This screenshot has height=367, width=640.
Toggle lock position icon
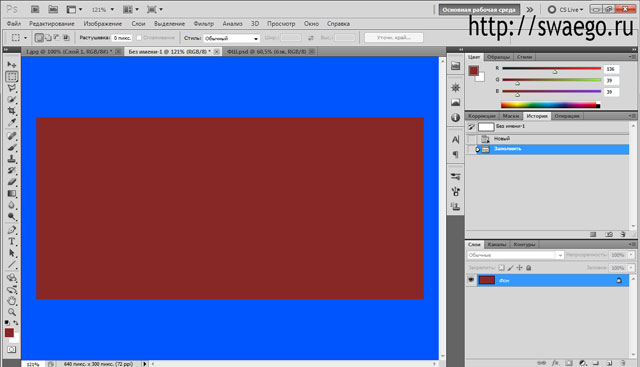[x=520, y=268]
